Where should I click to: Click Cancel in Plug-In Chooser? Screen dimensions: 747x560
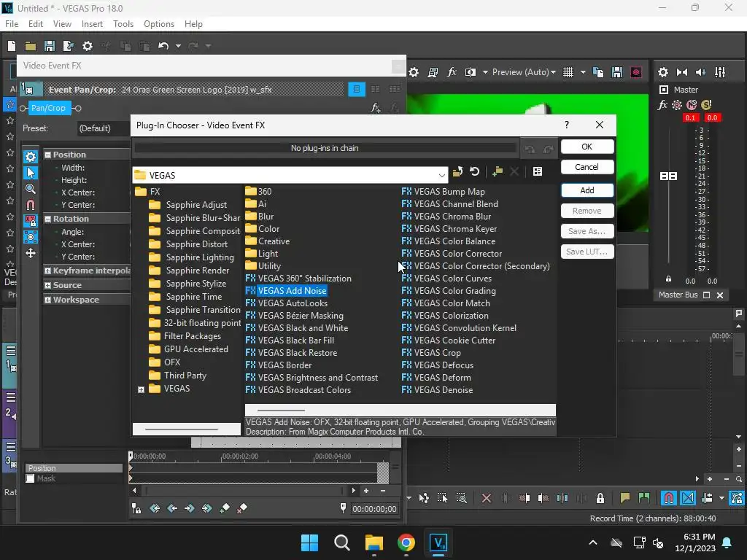coord(587,167)
